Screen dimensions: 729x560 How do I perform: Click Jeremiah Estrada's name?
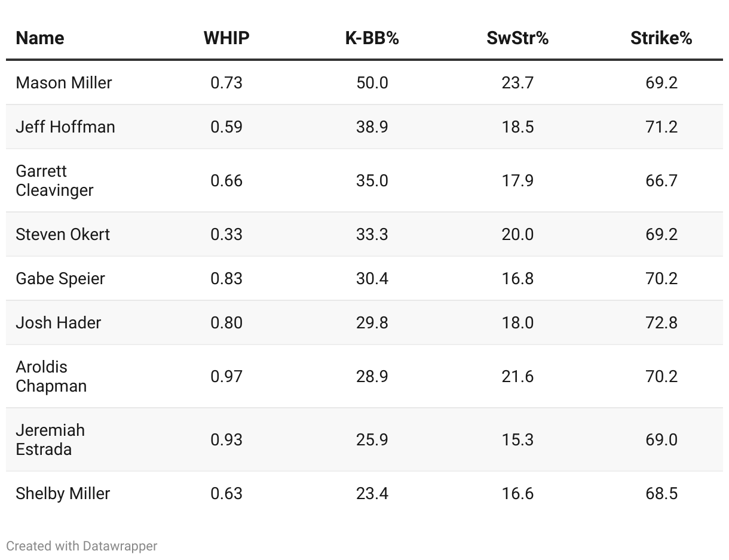[x=50, y=439]
